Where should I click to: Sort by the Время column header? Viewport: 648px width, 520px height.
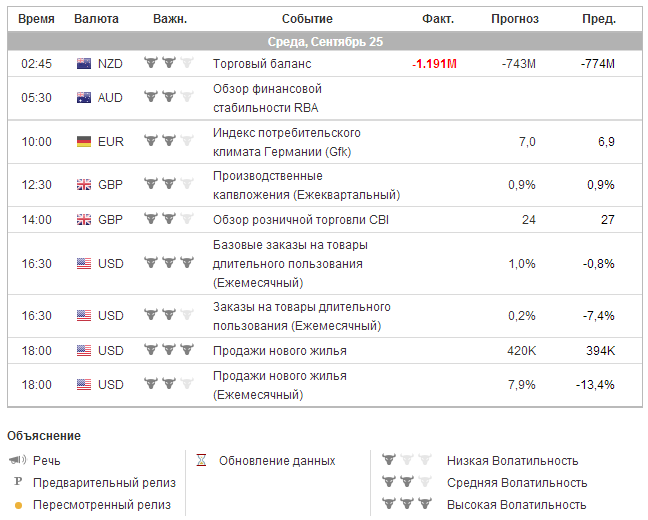36,19
